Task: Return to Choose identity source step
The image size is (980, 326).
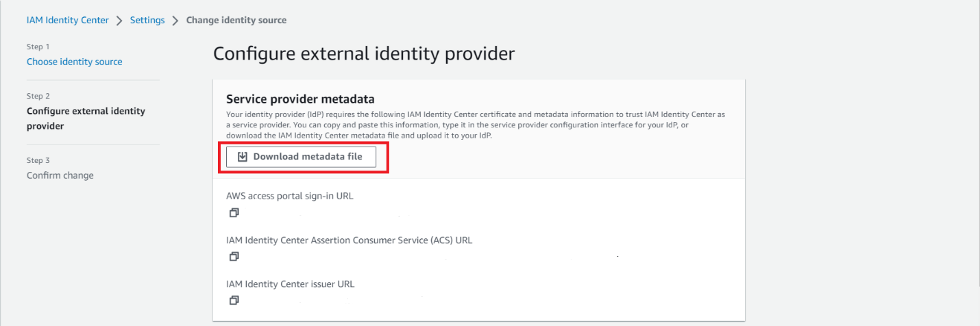Action: pos(75,62)
